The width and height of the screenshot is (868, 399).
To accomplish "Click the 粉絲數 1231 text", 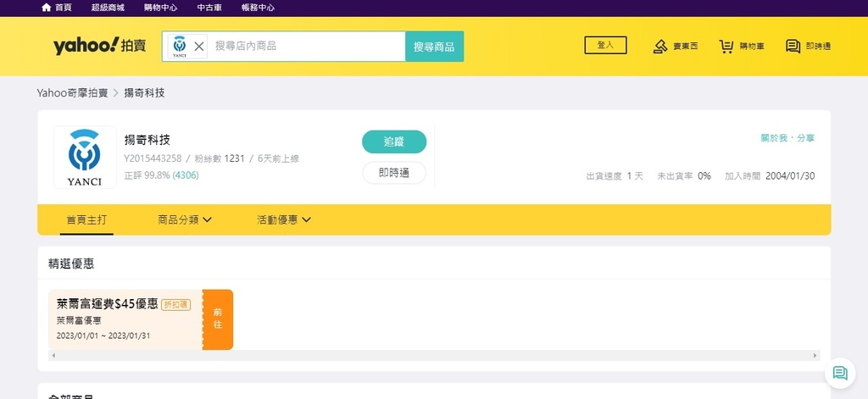I will 220,158.
